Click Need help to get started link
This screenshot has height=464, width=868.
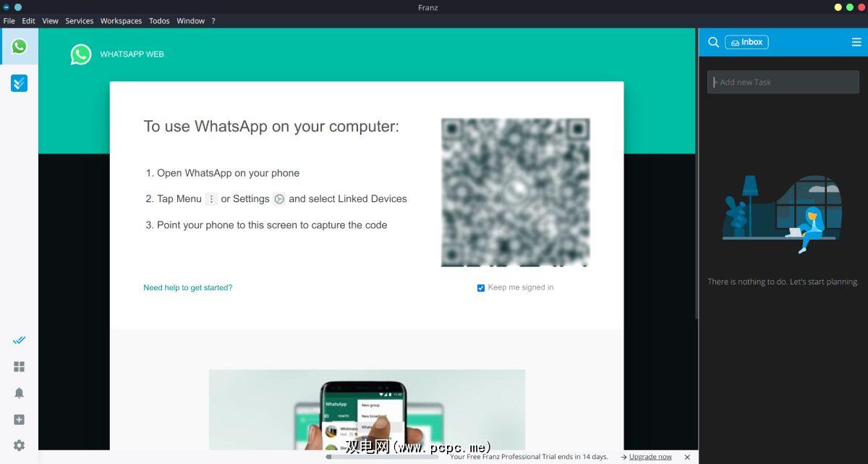[188, 287]
